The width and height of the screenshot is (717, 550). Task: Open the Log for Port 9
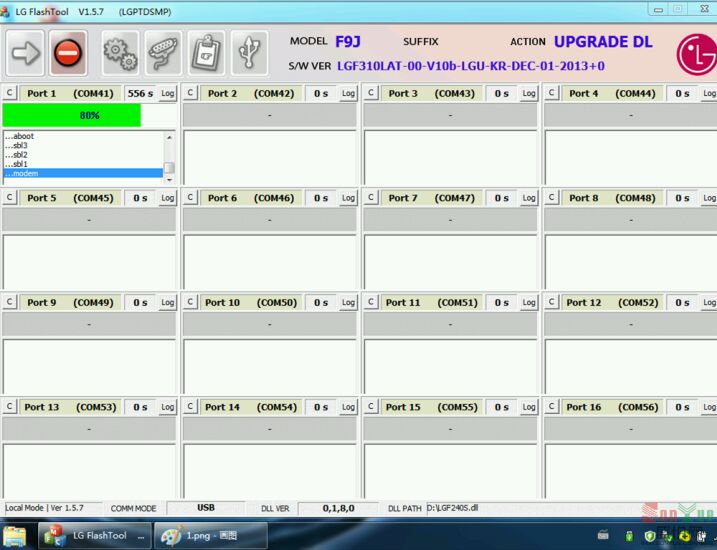pos(167,302)
